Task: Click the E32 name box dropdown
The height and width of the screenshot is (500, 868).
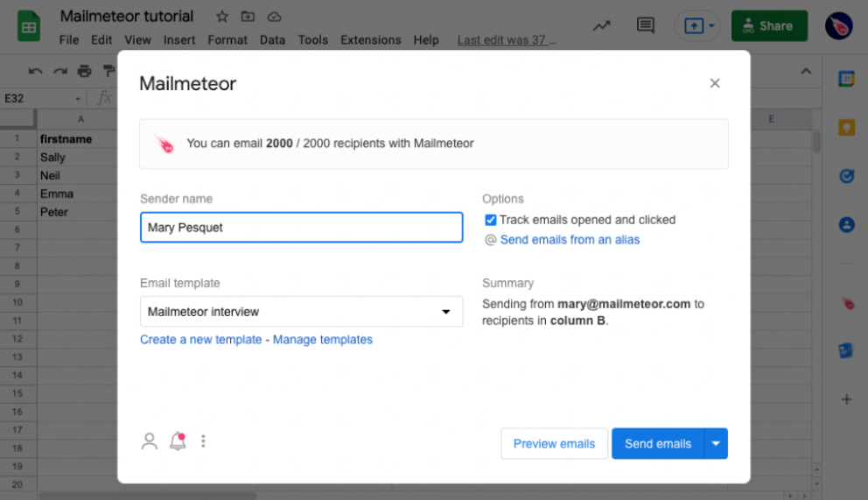Action: point(78,99)
